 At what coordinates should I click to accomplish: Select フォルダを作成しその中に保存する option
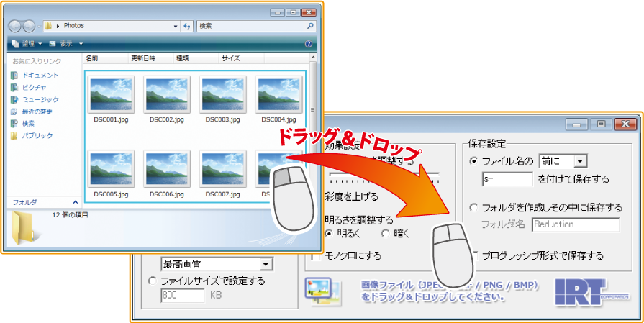pos(473,207)
